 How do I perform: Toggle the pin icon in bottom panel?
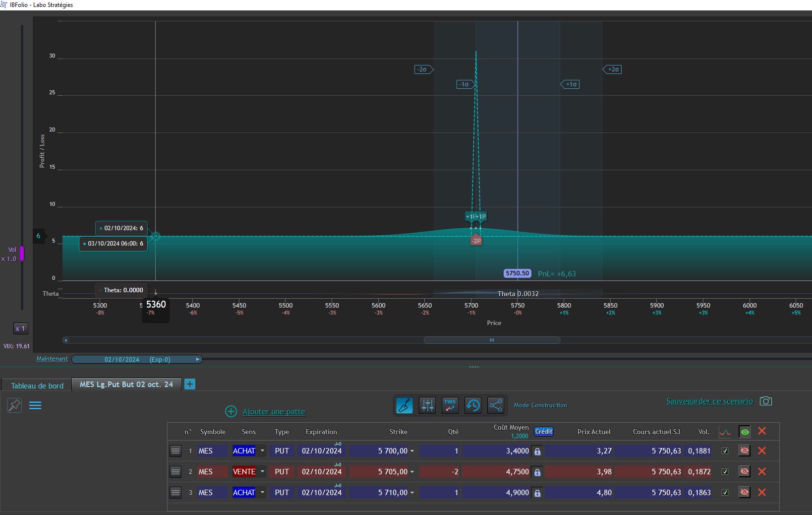pyautogui.click(x=14, y=405)
